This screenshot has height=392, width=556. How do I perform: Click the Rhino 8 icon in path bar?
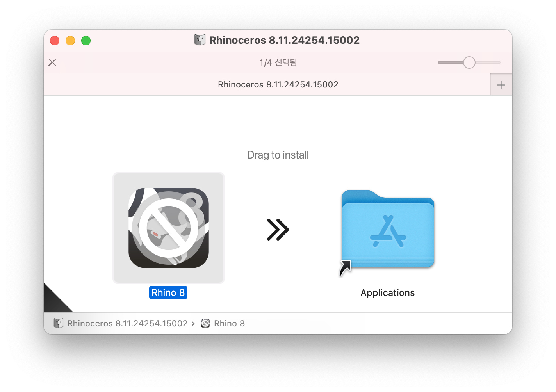[205, 323]
